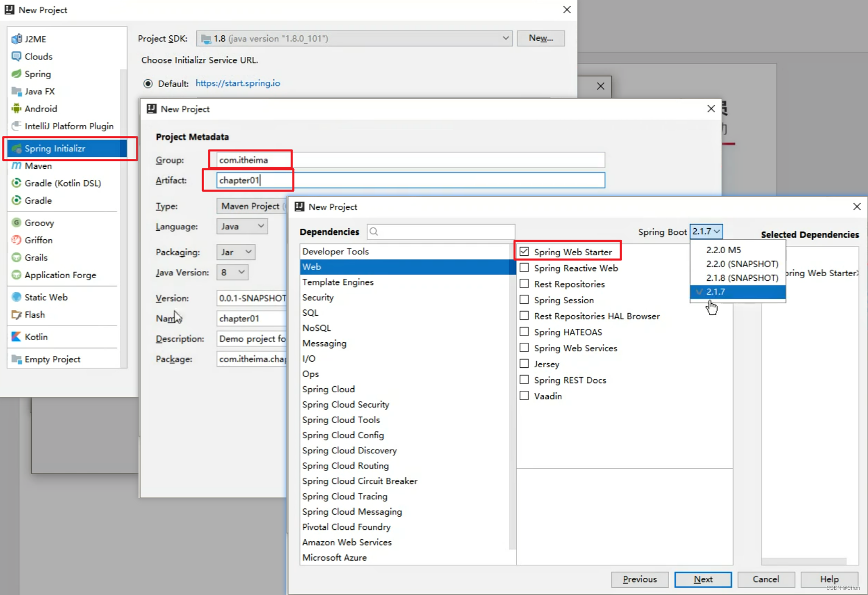Click the Group text field
This screenshot has height=595, width=868.
(x=411, y=160)
